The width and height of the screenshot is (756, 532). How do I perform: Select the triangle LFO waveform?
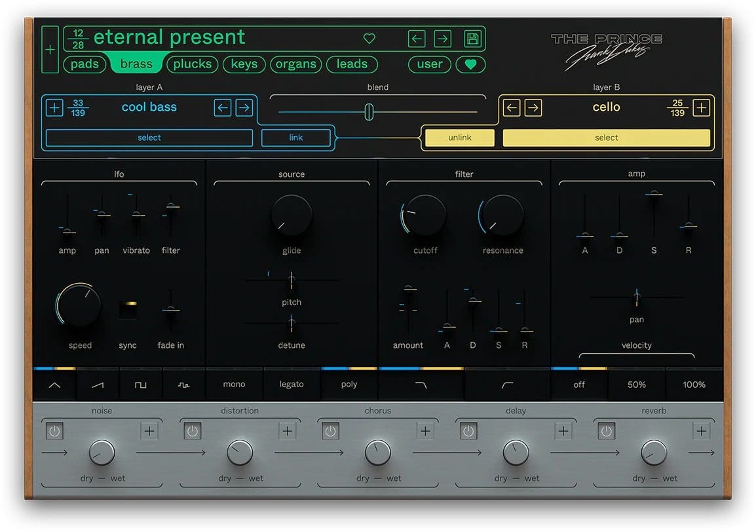tap(54, 384)
